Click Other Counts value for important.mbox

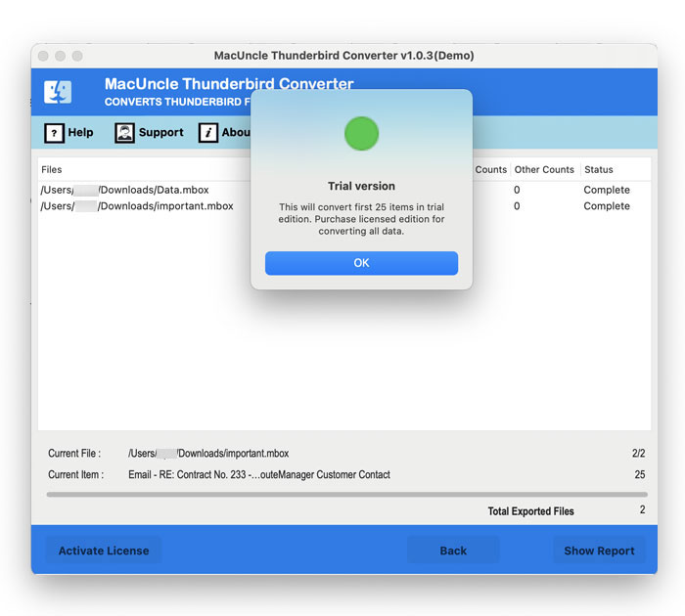(x=517, y=206)
